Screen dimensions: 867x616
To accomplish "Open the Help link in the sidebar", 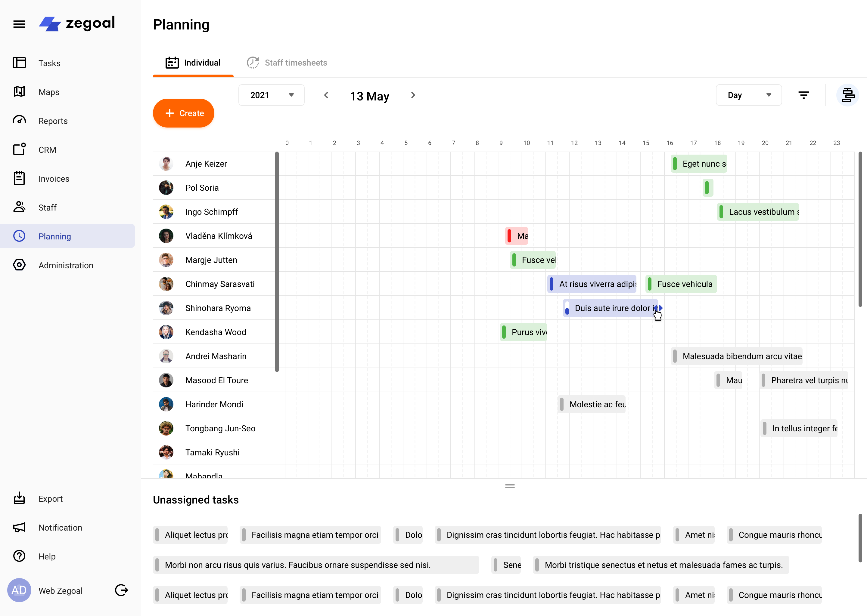I will point(47,556).
